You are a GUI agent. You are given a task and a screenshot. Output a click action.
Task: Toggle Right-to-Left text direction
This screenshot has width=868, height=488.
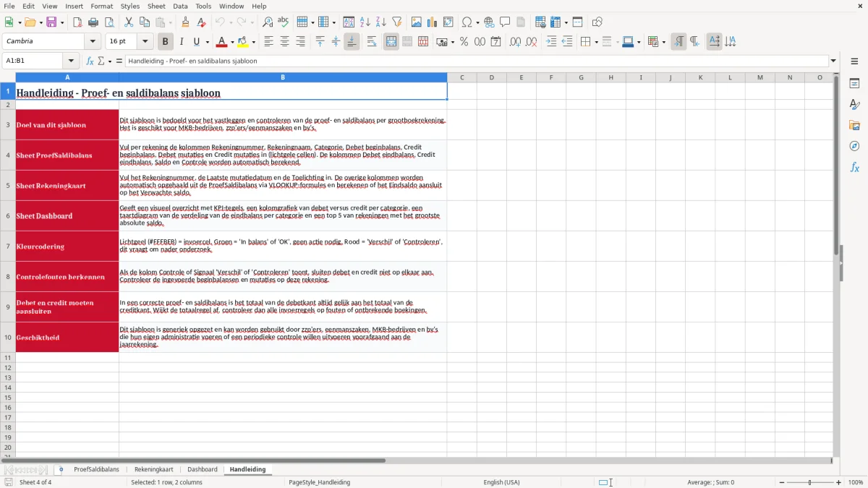click(x=694, y=42)
